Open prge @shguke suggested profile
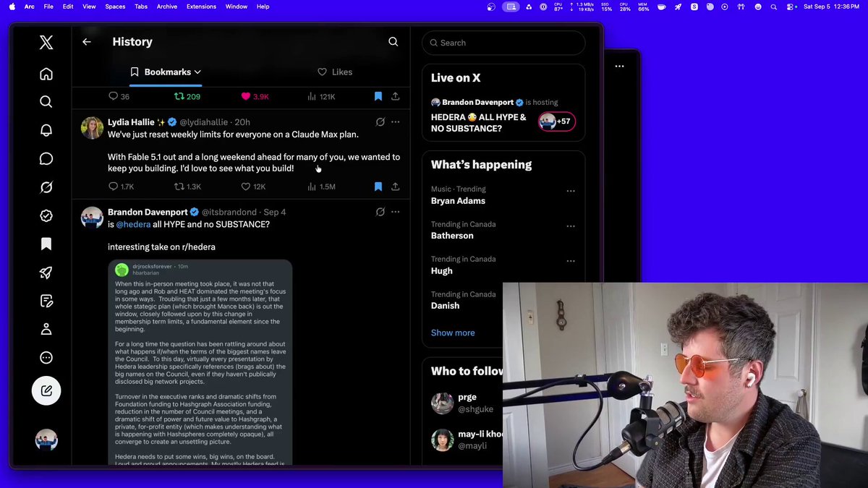The width and height of the screenshot is (868, 488). (463, 403)
